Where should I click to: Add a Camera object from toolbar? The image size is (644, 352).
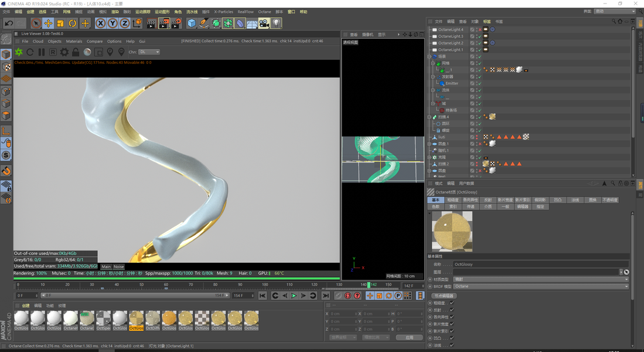pos(264,23)
